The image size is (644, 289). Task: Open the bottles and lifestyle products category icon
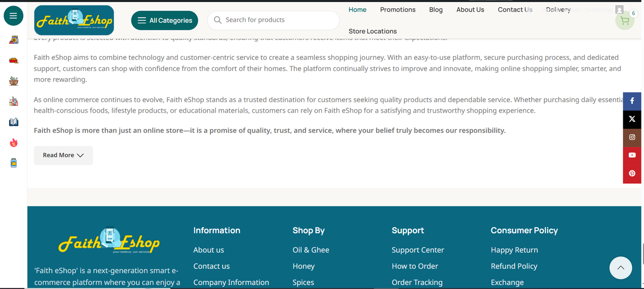click(14, 101)
